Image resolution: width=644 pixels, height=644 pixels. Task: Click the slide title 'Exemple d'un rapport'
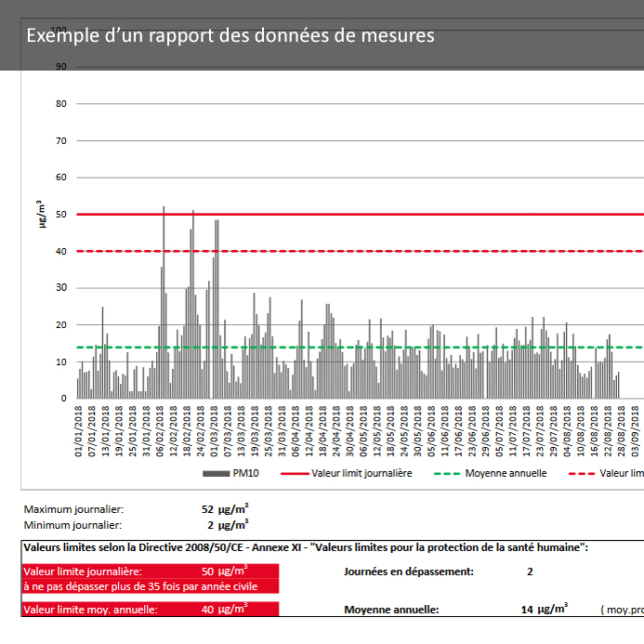(x=230, y=35)
